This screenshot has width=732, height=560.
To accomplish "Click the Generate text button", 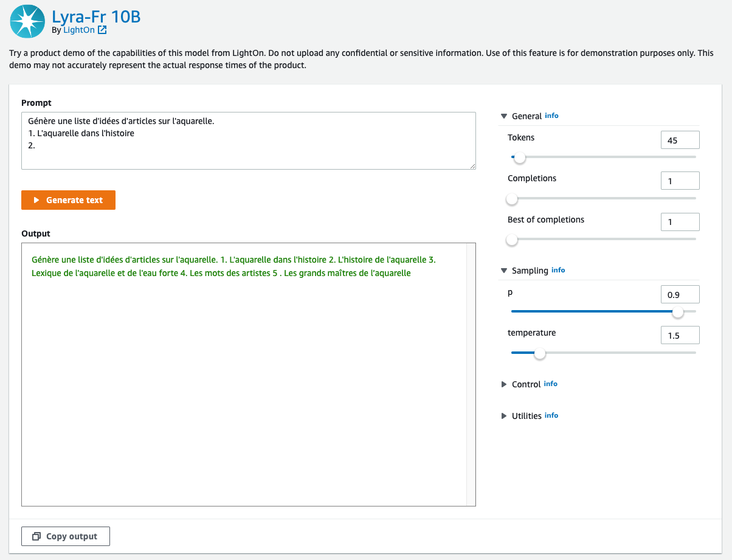I will tap(68, 200).
